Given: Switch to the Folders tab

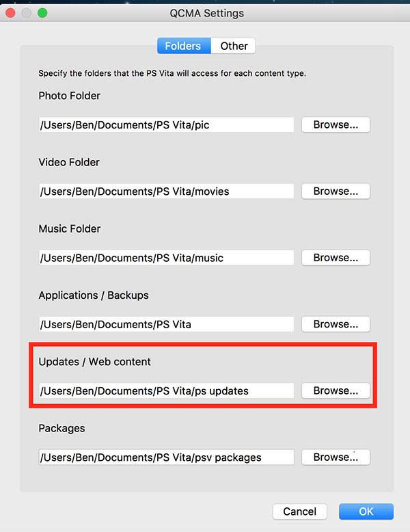Looking at the screenshot, I should pyautogui.click(x=183, y=46).
